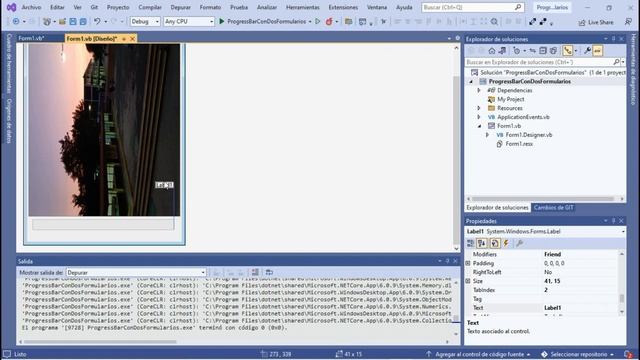This screenshot has height=360, width=640.
Task: Click Clear All icon in Output toolbar
Action: 255,272
